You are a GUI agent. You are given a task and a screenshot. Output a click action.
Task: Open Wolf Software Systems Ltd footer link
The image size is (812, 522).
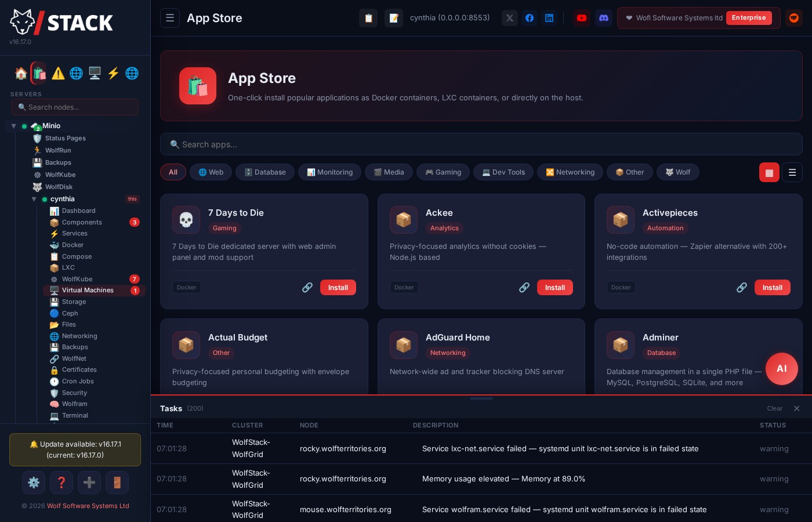[88, 506]
